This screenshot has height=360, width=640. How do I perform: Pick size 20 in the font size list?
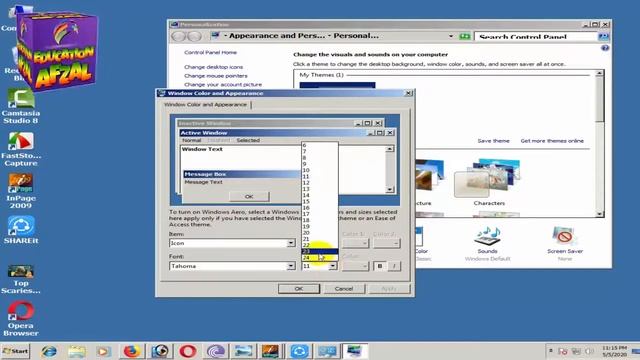320,233
